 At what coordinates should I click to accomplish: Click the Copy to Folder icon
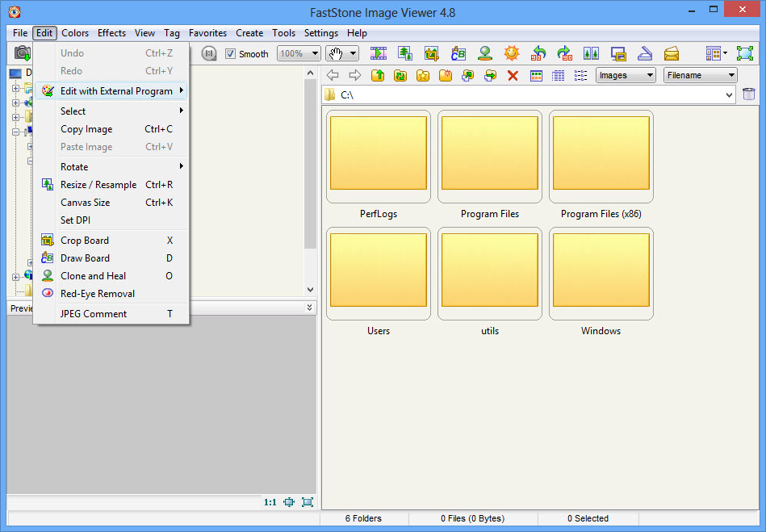click(x=467, y=75)
